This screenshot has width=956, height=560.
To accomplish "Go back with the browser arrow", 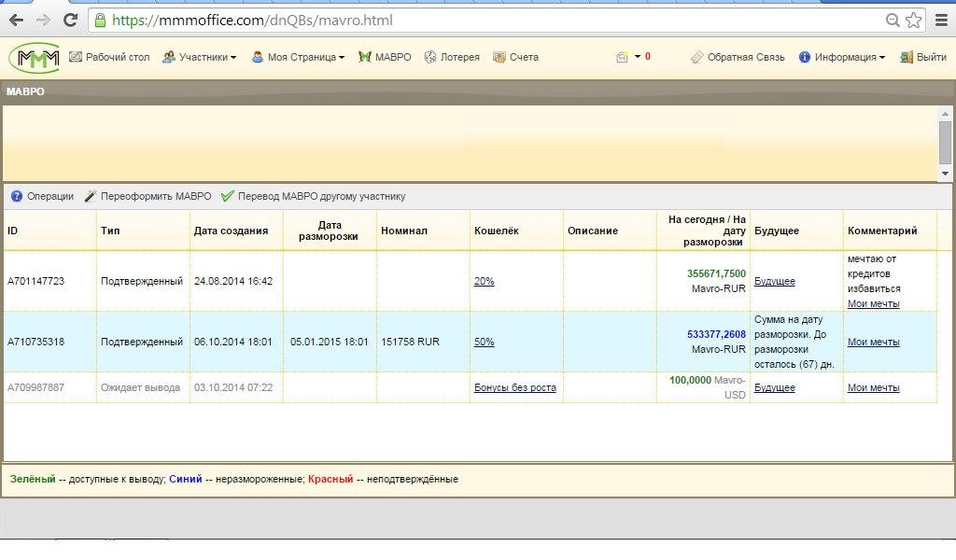I will point(17,21).
